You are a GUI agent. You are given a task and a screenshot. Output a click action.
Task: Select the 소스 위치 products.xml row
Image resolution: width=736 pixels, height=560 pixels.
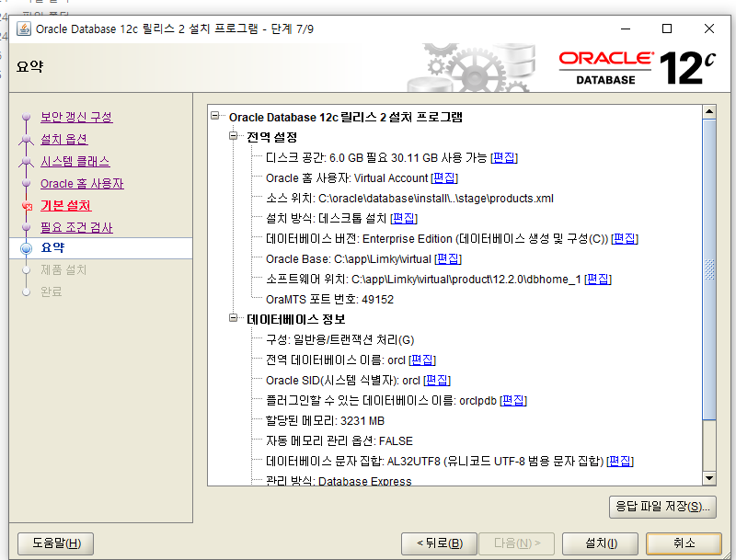pyautogui.click(x=409, y=198)
